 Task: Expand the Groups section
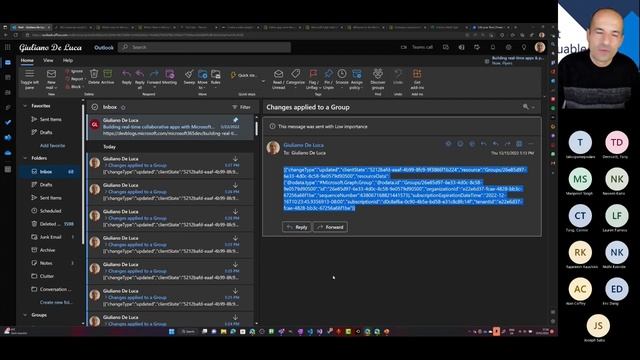25,315
